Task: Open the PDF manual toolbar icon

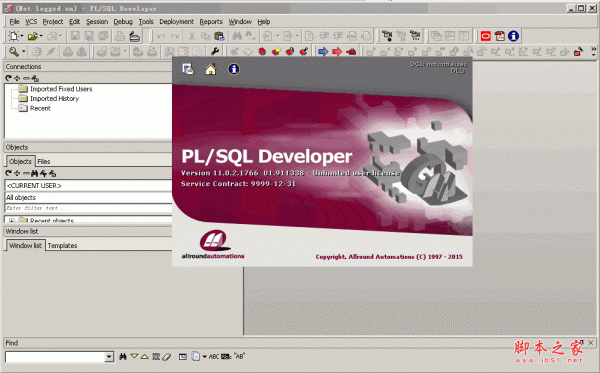Action: 499,36
